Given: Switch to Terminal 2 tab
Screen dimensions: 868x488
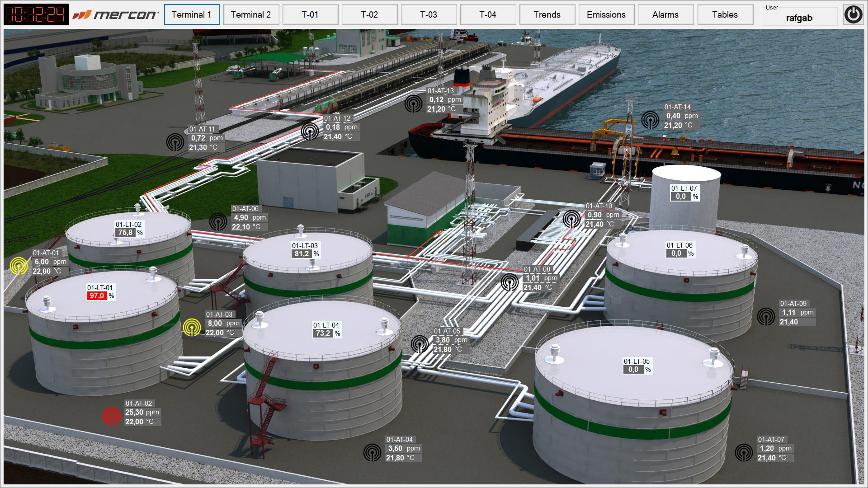Looking at the screenshot, I should click(x=251, y=14).
